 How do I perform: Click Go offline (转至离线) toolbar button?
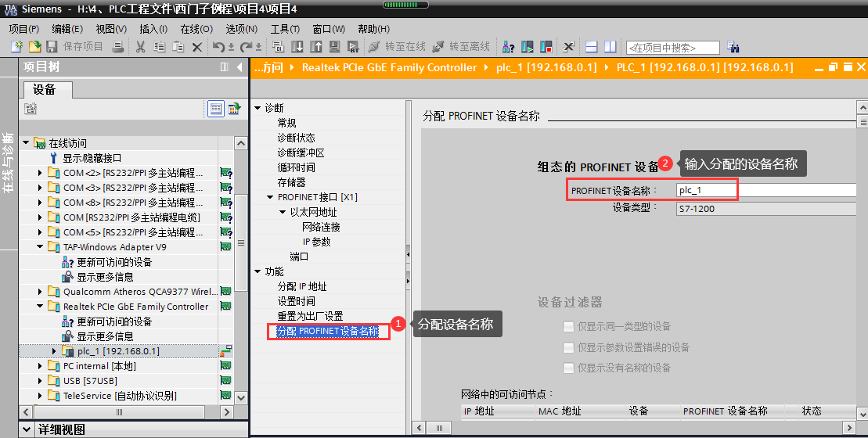461,47
